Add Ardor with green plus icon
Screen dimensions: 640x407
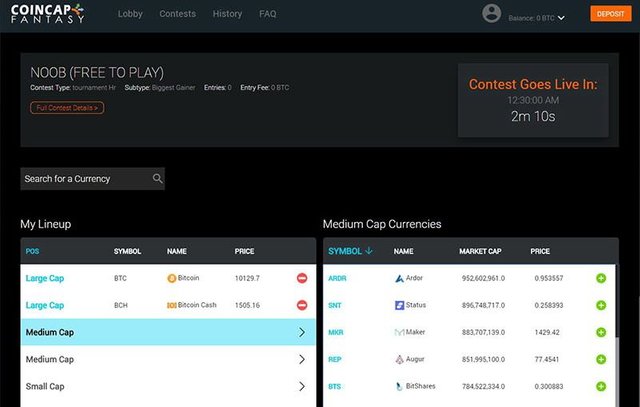(601, 278)
